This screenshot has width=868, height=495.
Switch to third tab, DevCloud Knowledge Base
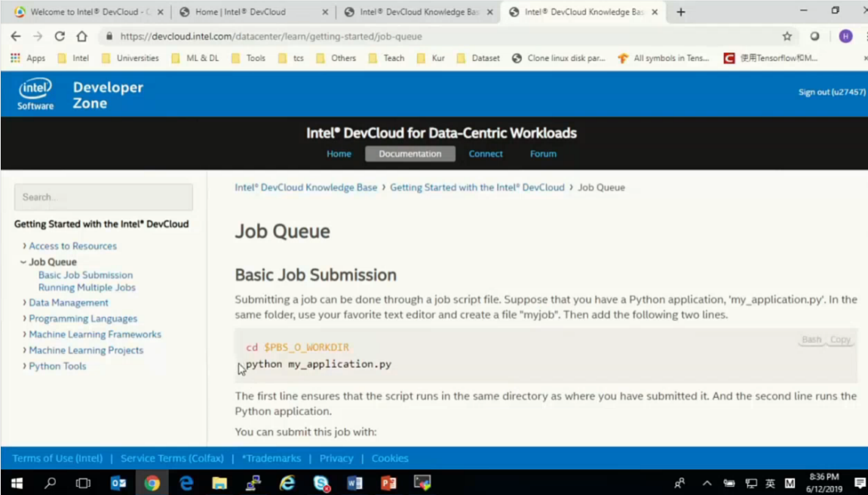pyautogui.click(x=419, y=12)
